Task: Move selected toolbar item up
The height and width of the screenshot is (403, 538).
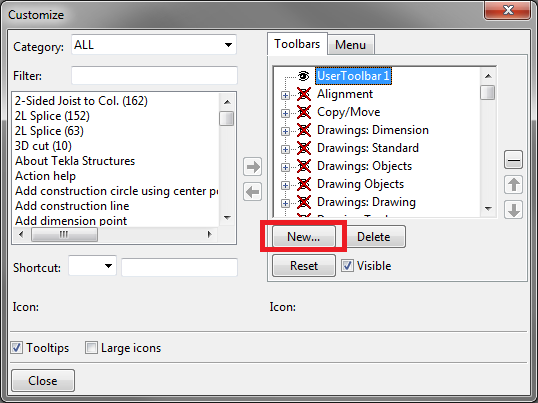Action: (513, 185)
